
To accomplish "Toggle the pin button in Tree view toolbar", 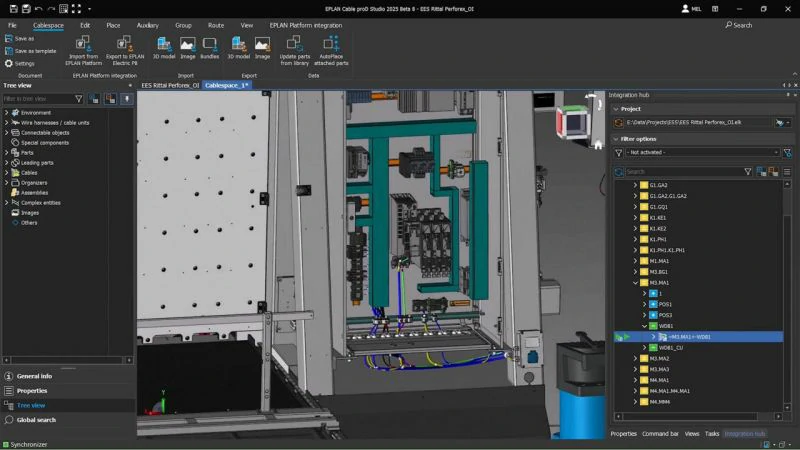I will [x=127, y=99].
